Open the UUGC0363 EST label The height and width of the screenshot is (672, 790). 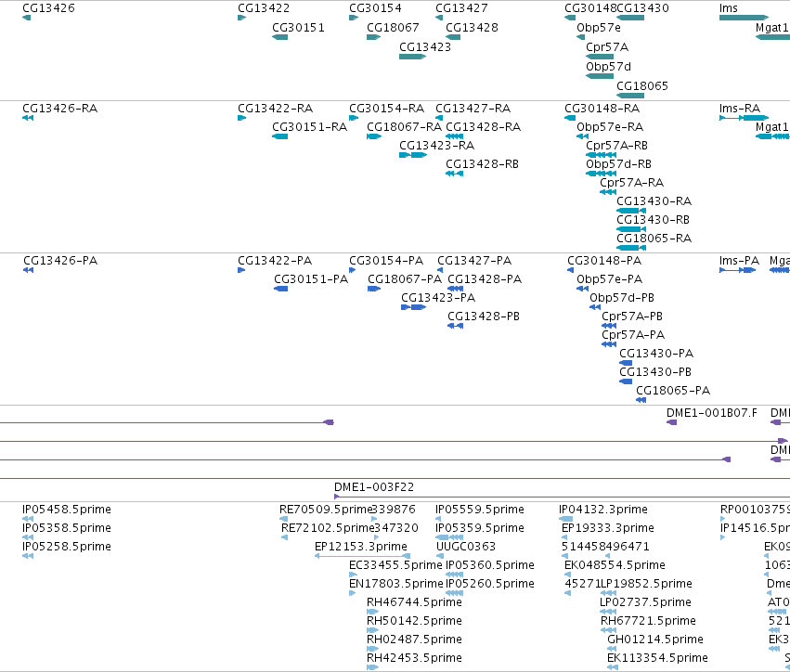pyautogui.click(x=466, y=547)
